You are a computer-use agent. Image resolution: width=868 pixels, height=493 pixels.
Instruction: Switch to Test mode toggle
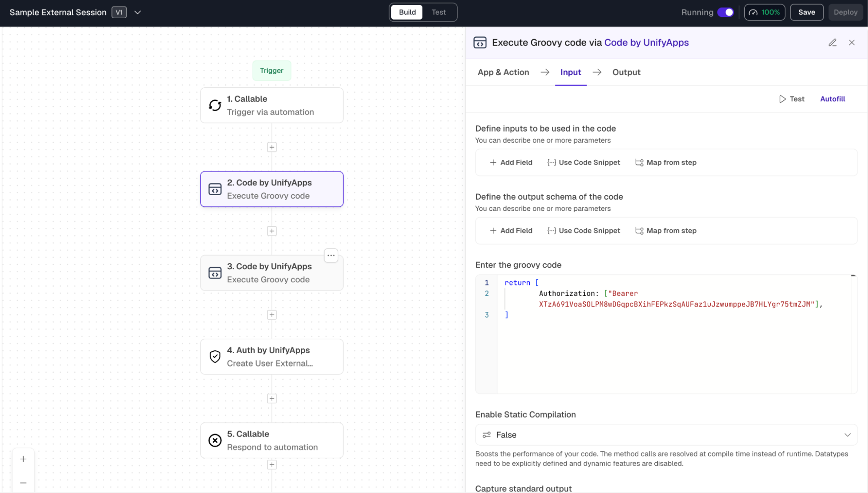[439, 12]
